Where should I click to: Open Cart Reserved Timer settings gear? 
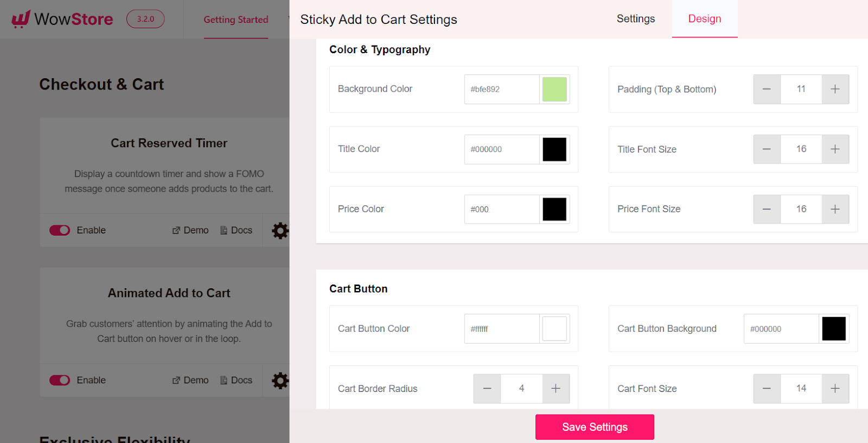[279, 230]
